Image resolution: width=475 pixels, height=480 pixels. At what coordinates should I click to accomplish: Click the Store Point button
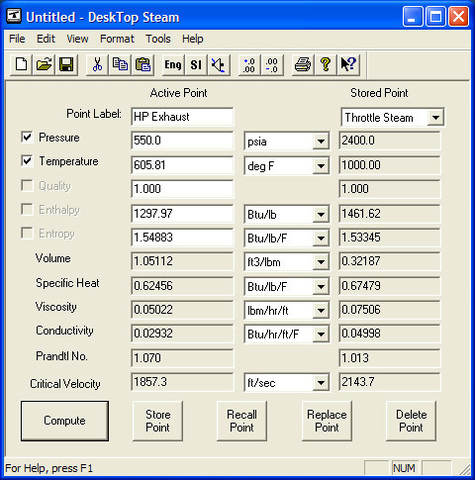point(158,421)
